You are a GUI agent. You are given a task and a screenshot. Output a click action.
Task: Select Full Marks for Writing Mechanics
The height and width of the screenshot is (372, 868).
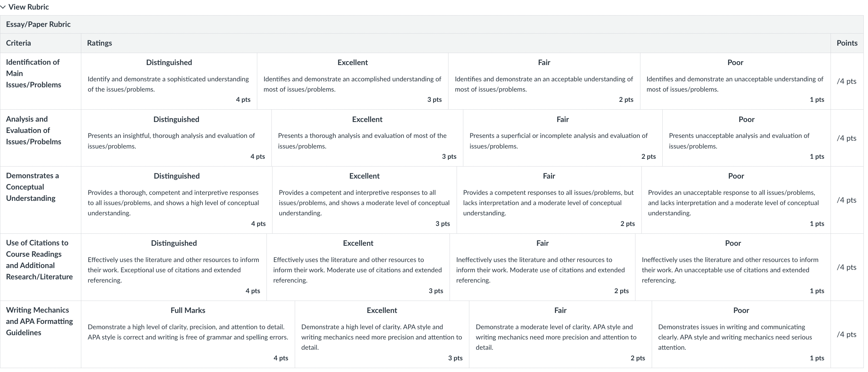[x=188, y=334]
